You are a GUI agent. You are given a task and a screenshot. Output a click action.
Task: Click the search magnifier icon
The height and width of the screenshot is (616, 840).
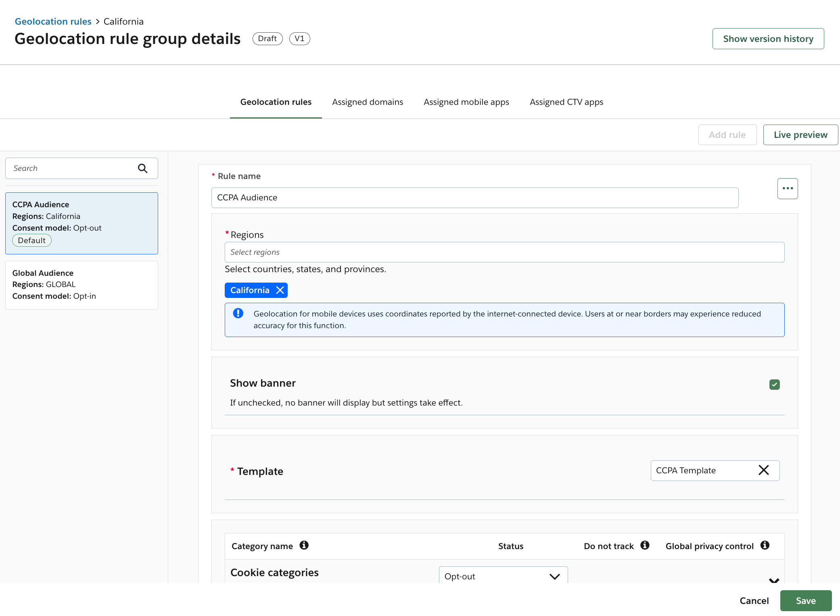(x=142, y=169)
